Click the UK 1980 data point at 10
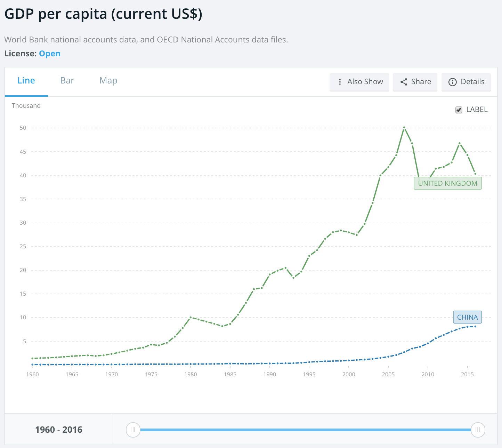The width and height of the screenshot is (502, 448). pos(191,317)
